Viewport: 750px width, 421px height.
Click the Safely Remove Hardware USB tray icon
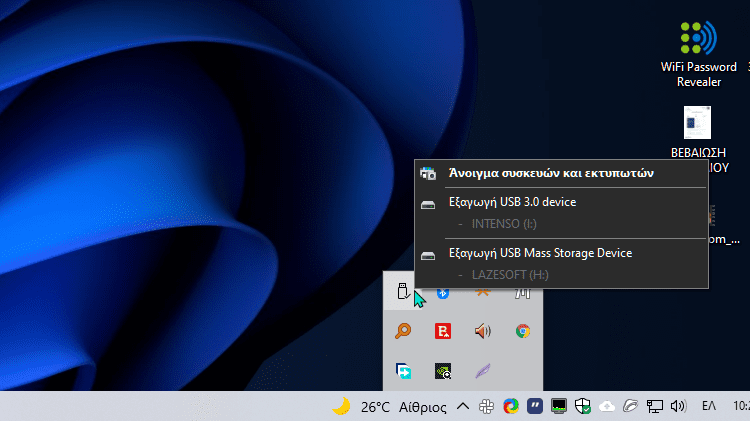tap(402, 293)
